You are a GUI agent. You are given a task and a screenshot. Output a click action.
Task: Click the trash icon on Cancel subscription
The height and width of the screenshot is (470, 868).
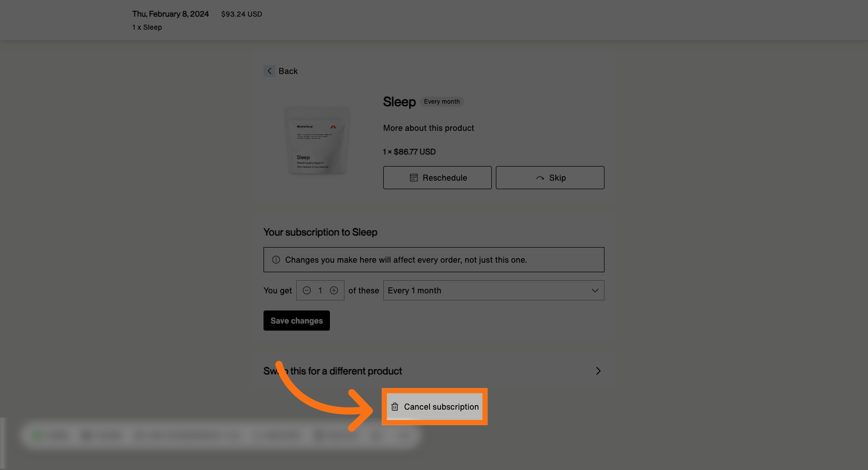[394, 407]
